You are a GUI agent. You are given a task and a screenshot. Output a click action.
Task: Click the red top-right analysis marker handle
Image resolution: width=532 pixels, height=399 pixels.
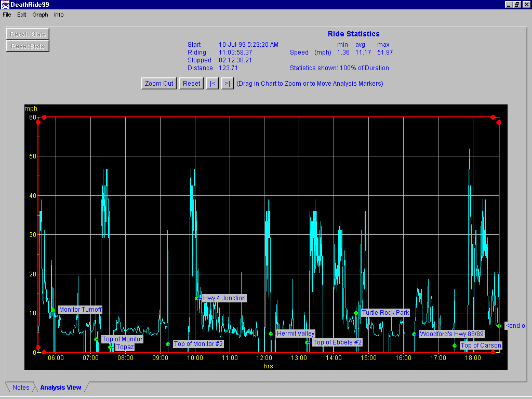click(x=493, y=117)
